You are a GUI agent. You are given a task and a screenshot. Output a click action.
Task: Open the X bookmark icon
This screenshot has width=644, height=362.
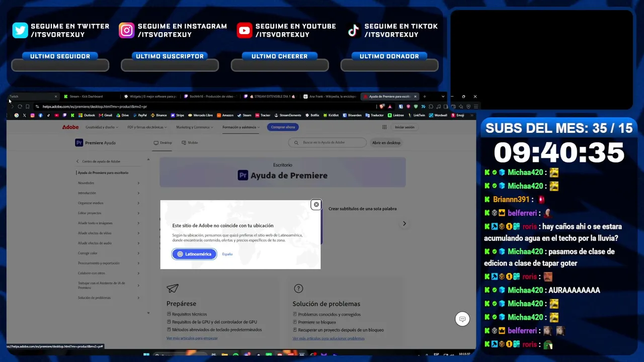25,115
